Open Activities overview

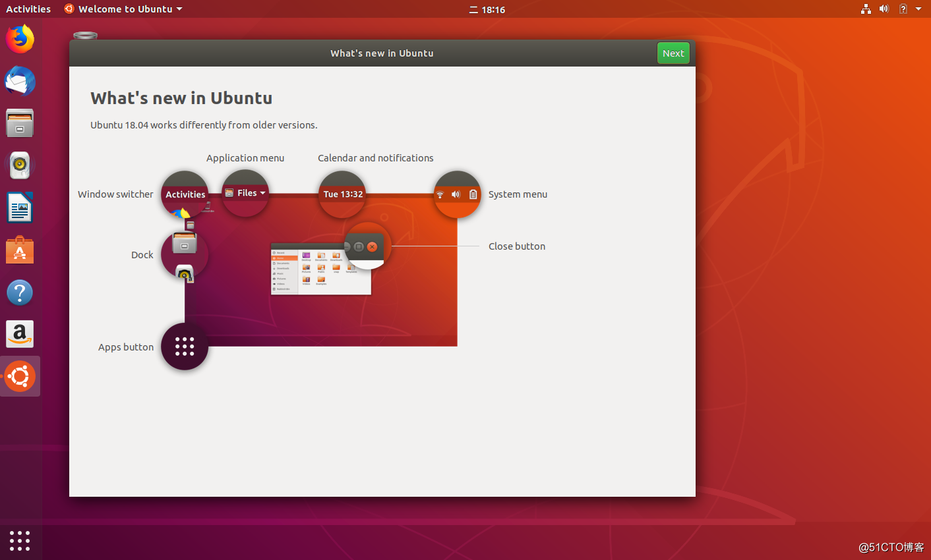[x=28, y=9]
